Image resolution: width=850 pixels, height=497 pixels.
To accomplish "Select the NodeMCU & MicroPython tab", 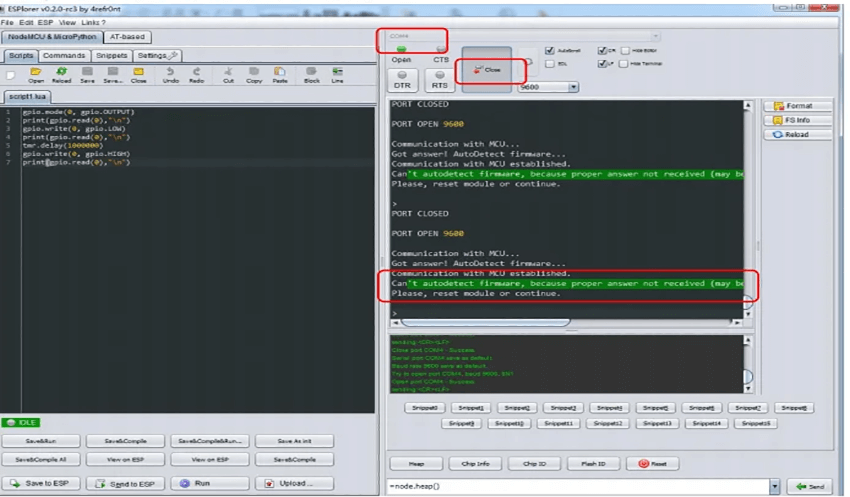I will (52, 37).
